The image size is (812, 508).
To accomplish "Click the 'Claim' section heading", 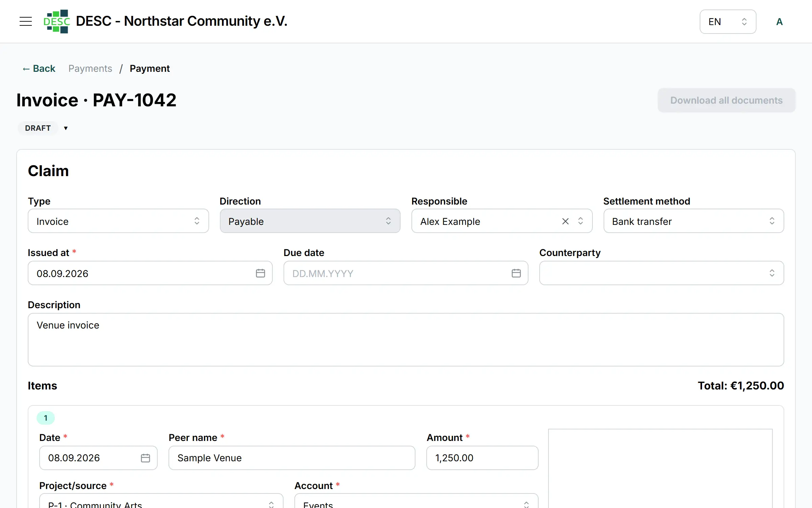I will pos(48,171).
